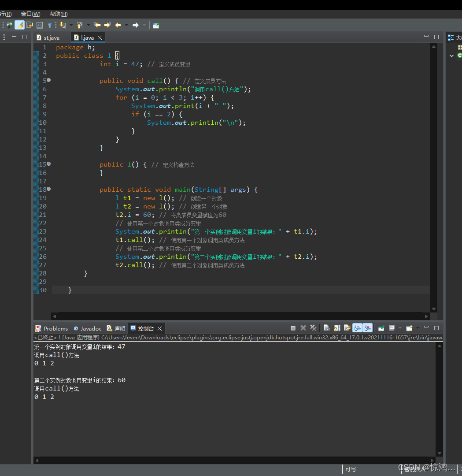Click console vertical scrollbar up arrow
The height and width of the screenshot is (476, 462).
click(x=440, y=346)
